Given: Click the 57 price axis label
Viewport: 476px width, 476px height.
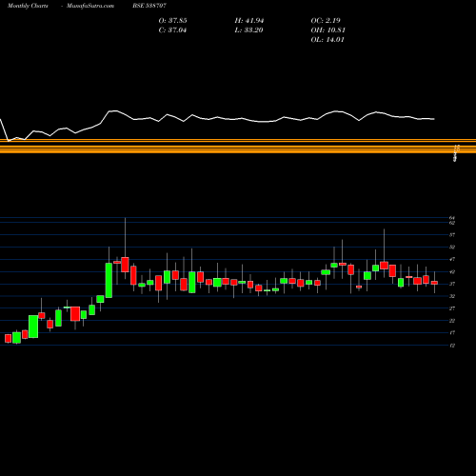Looking at the screenshot, I should 452,235.
